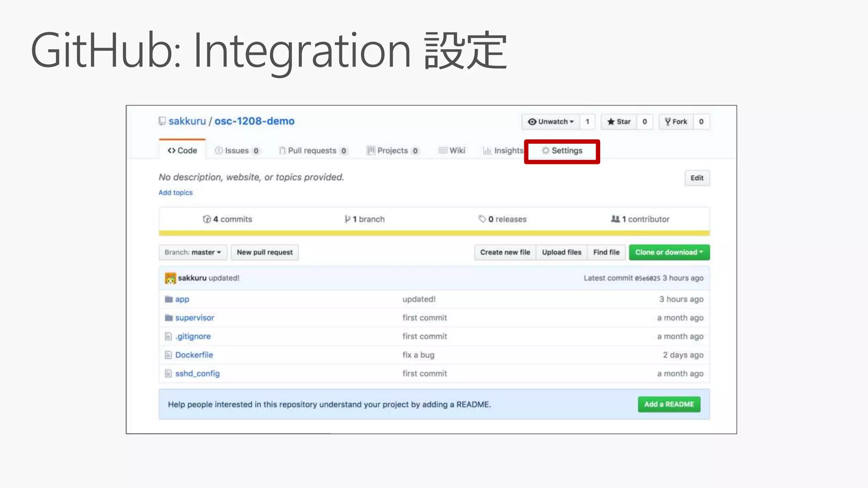Star the osc-1208-demo repository

click(x=619, y=122)
